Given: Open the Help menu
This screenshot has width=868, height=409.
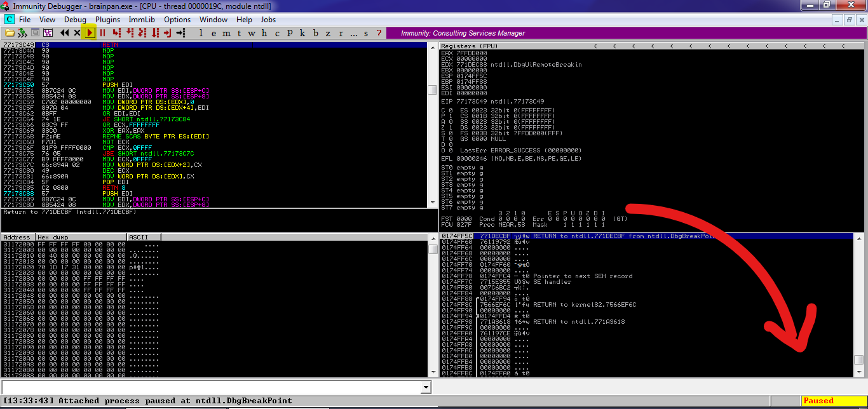Looking at the screenshot, I should point(244,20).
